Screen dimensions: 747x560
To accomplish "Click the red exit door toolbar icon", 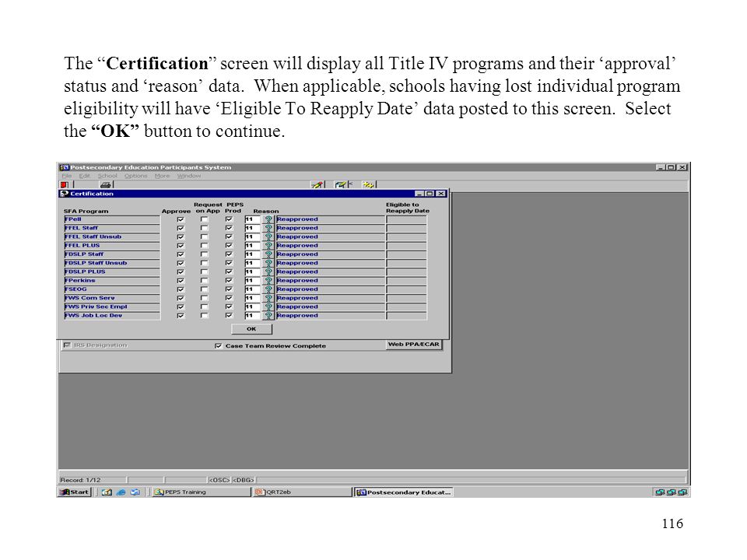I will tap(65, 185).
